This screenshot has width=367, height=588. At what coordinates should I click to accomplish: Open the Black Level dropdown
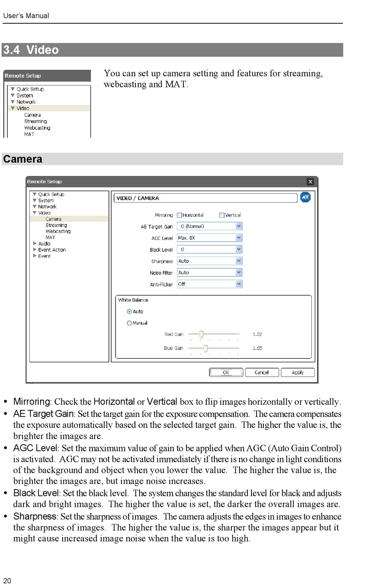tap(239, 249)
